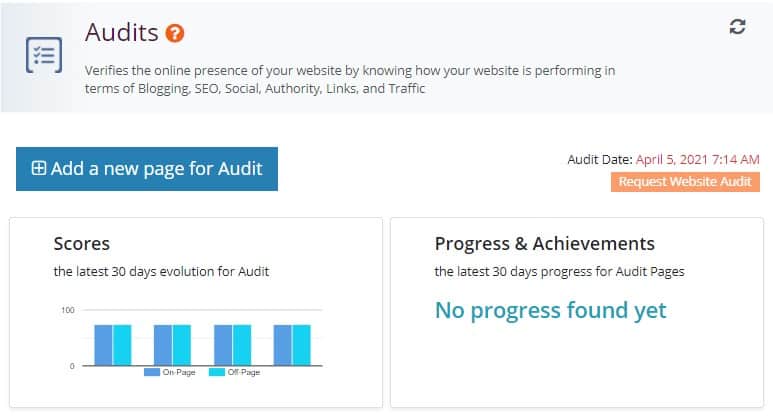This screenshot has height=416, width=773.
Task: Click On-Page legend label
Action: 179,372
